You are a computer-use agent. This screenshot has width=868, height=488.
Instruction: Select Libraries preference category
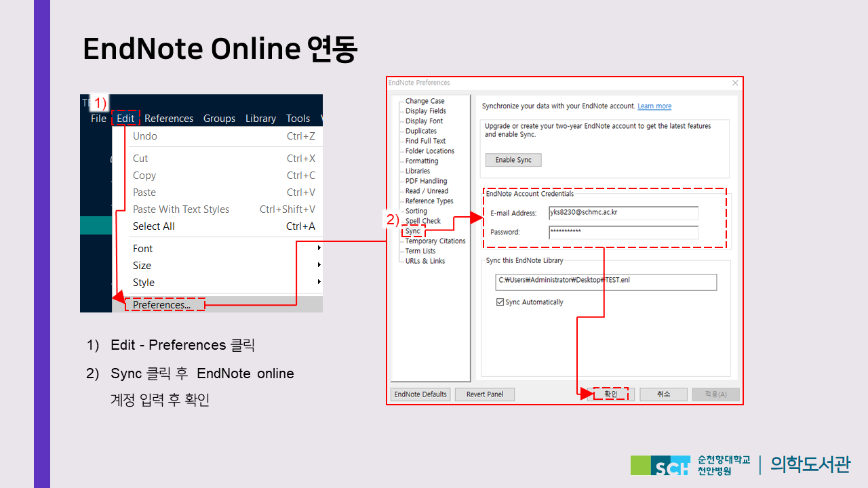click(x=418, y=171)
